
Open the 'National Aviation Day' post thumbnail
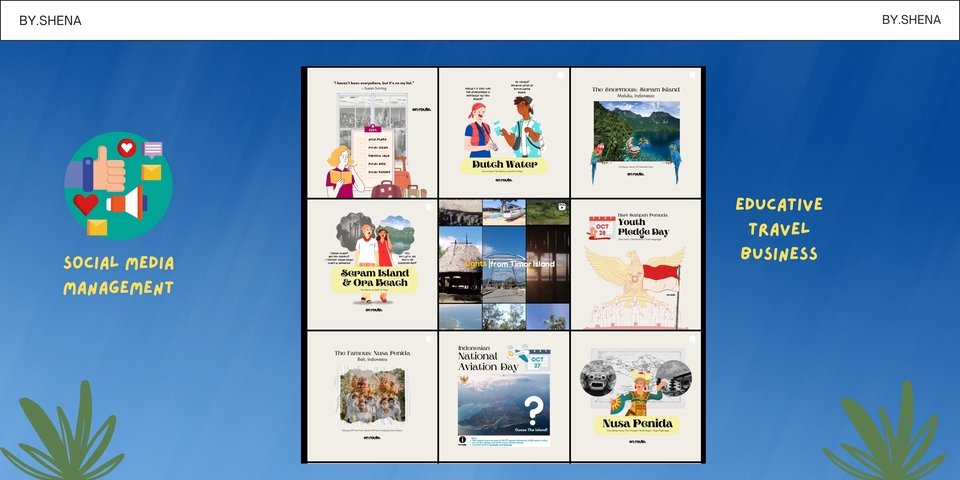[x=504, y=397]
